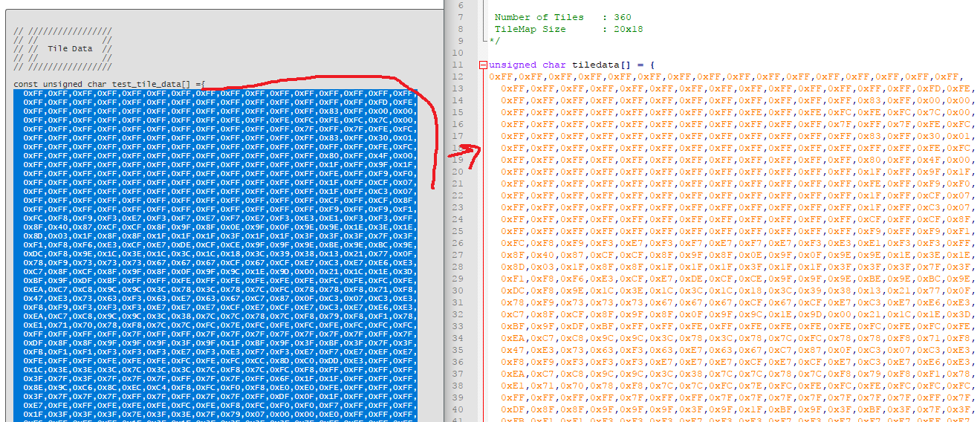Click line number 12 in the gutter
Image resolution: width=980 pixels, height=422 pixels.
458,77
